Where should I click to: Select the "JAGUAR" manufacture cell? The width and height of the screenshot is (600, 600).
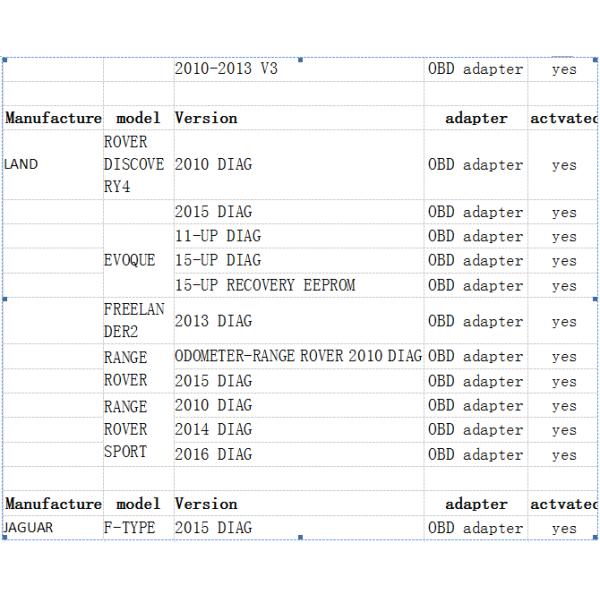[29, 528]
